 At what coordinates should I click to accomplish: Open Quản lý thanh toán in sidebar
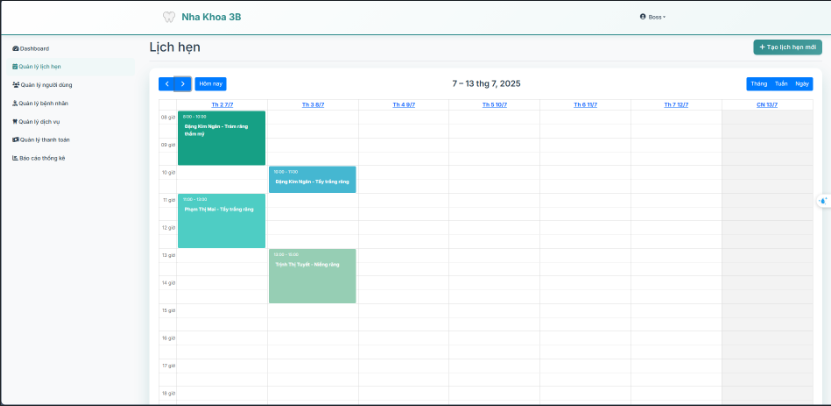pos(44,140)
